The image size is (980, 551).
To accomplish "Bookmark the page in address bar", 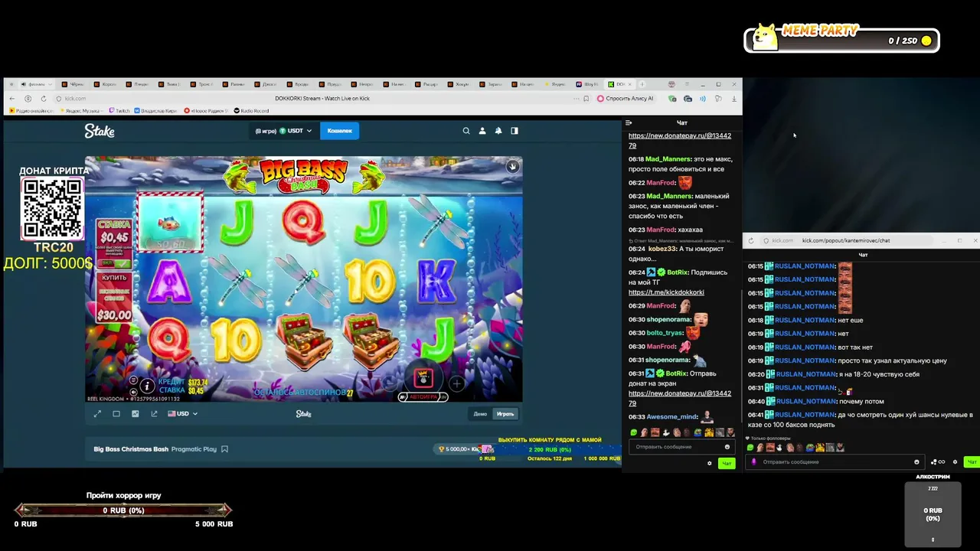I will click(586, 99).
